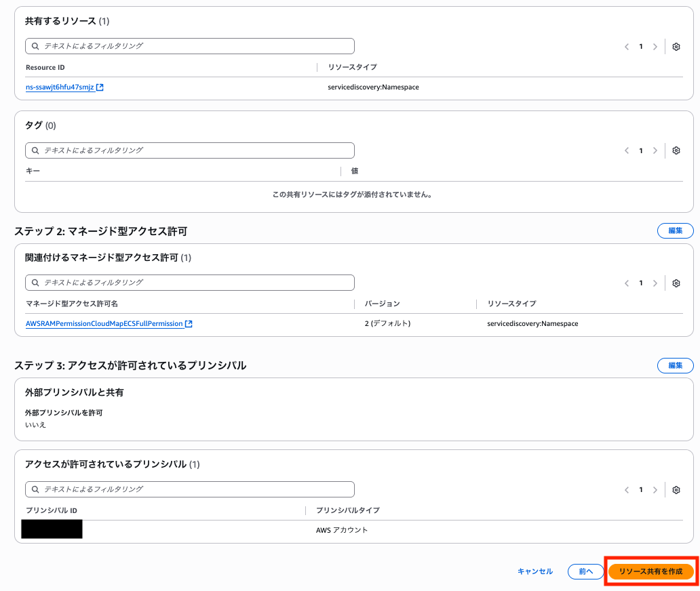This screenshot has height=591, width=700.
Task: Go to next page in managed permissions table
Action: [655, 283]
